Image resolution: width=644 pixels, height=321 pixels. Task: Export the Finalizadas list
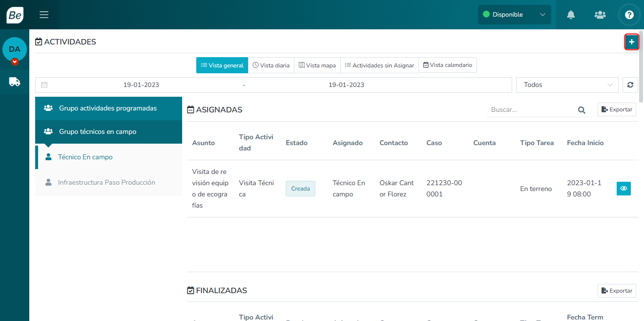[x=617, y=291]
